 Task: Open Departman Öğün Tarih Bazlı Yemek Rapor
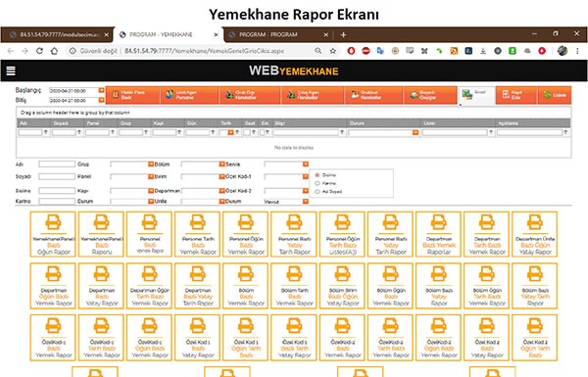[x=149, y=286]
